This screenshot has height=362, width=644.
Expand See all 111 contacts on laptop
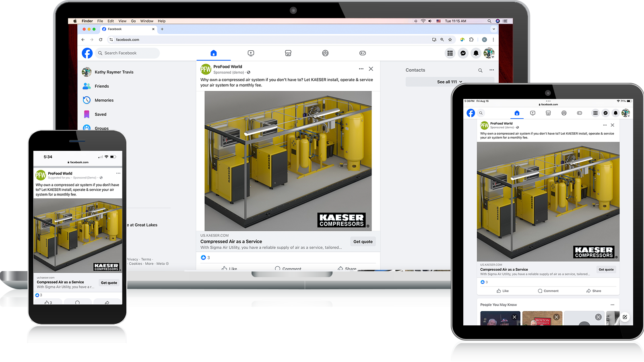(x=450, y=82)
